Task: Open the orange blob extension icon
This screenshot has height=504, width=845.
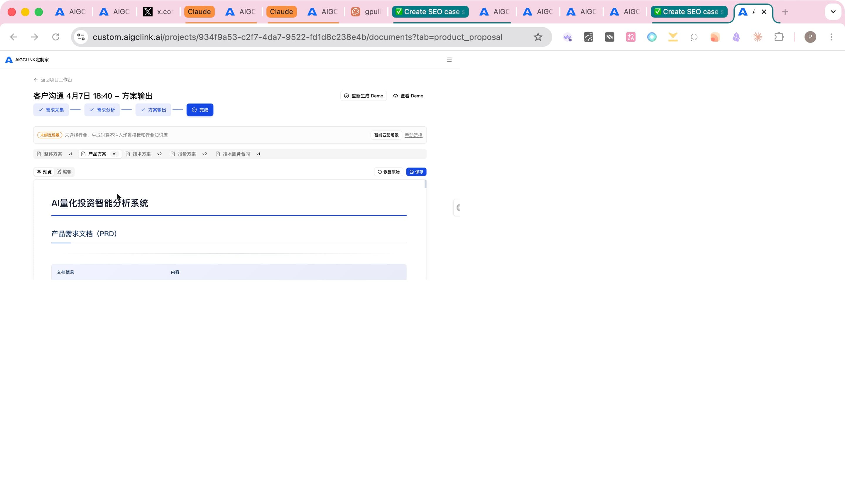Action: click(x=715, y=37)
